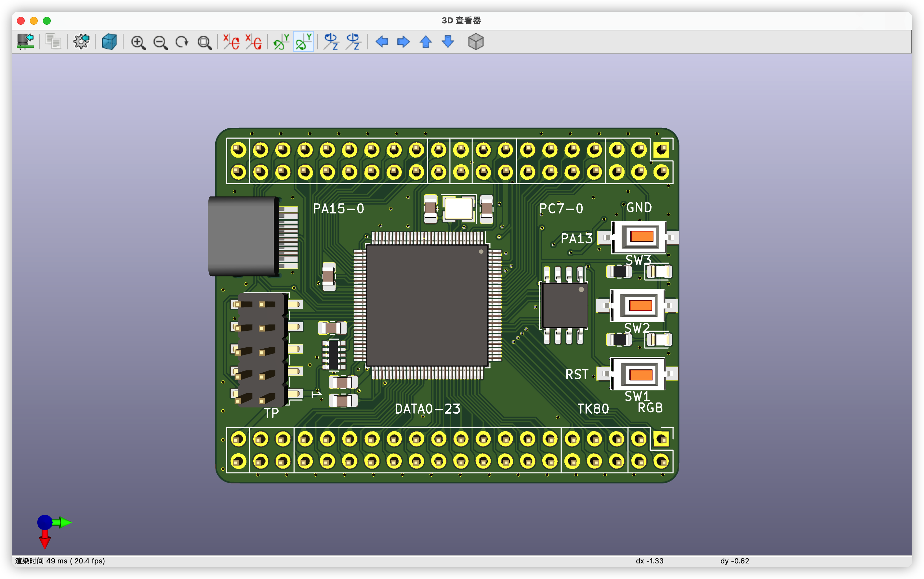Viewport: 924px width, 579px height.
Task: Zoom in using the magnifier plus icon
Action: click(x=138, y=42)
